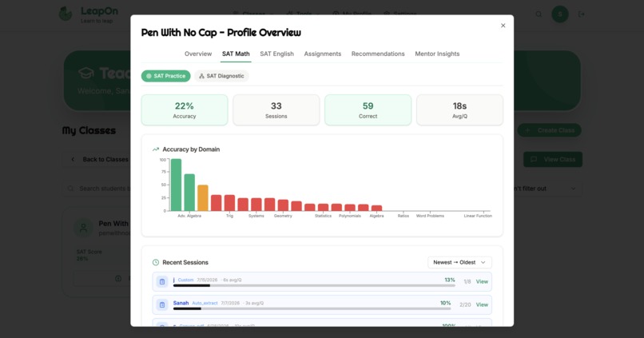This screenshot has width=644, height=338.
Task: Click the 22% Accuracy stat card
Action: 185,110
